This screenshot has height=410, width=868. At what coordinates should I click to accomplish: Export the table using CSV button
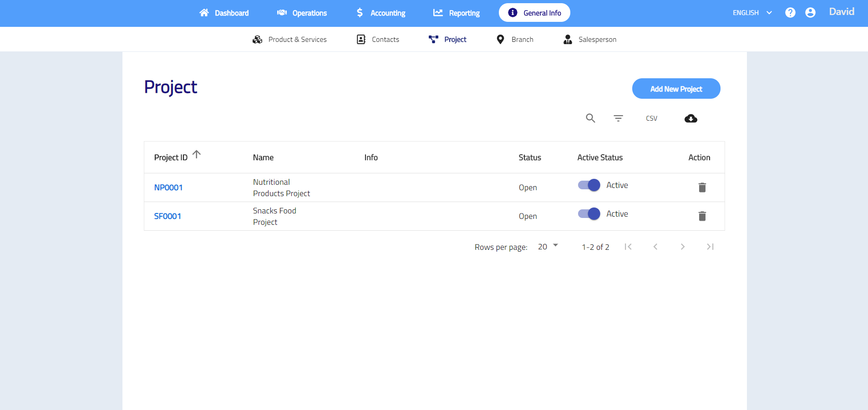(651, 118)
